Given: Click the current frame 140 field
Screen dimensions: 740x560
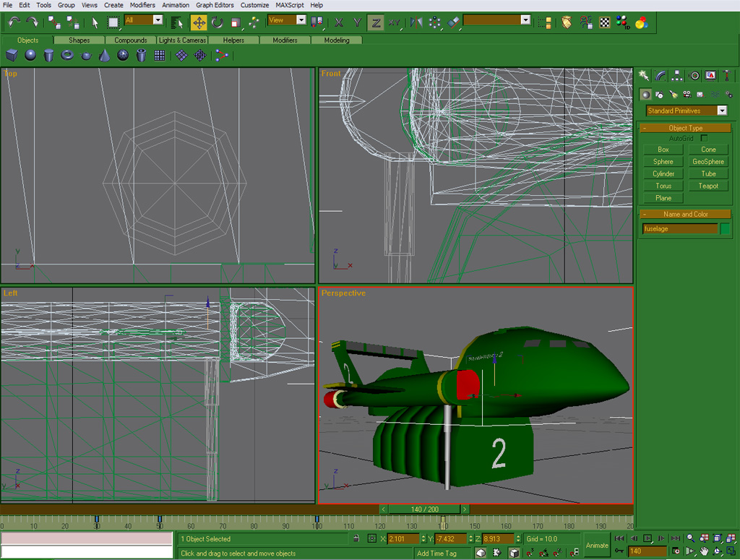Looking at the screenshot, I should coord(647,551).
